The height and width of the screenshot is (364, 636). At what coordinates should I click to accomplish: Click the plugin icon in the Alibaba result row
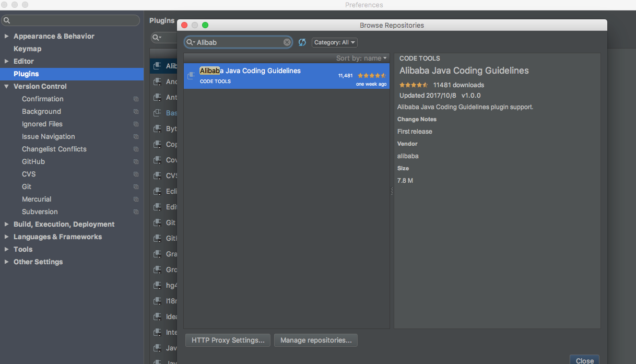(191, 75)
